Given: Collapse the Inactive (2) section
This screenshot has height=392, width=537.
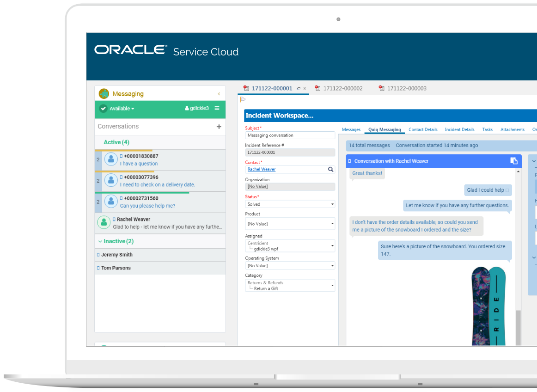Looking at the screenshot, I should 100,242.
